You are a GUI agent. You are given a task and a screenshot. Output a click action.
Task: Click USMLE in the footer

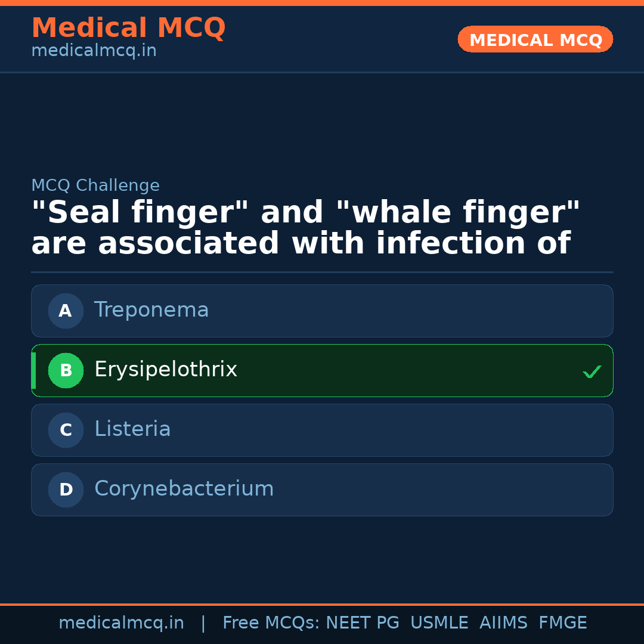(439, 623)
